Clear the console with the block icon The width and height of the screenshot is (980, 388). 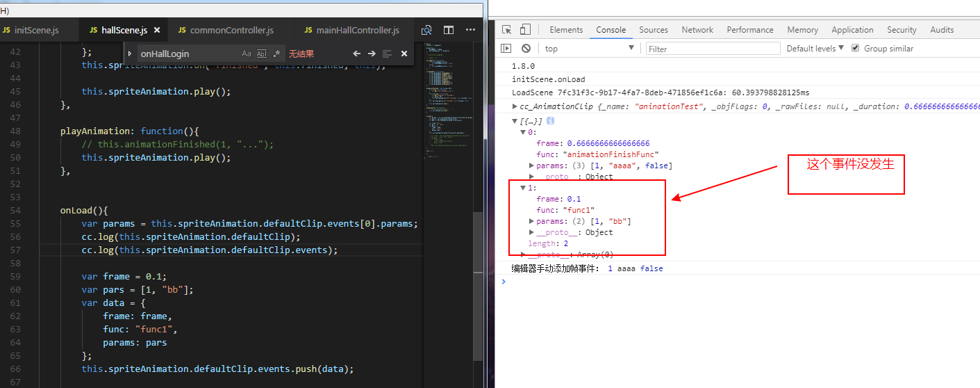click(x=526, y=48)
